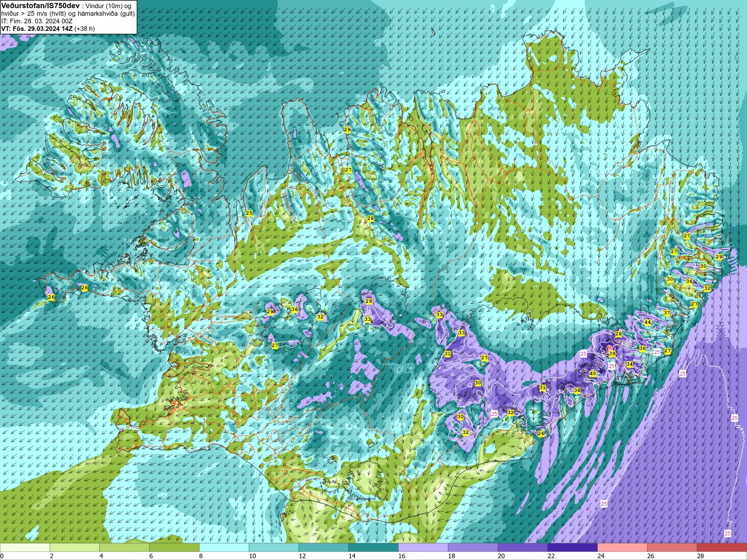Select the 8–10 m/s light cyan legend swatch
This screenshot has width=747, height=560.
(x=224, y=547)
